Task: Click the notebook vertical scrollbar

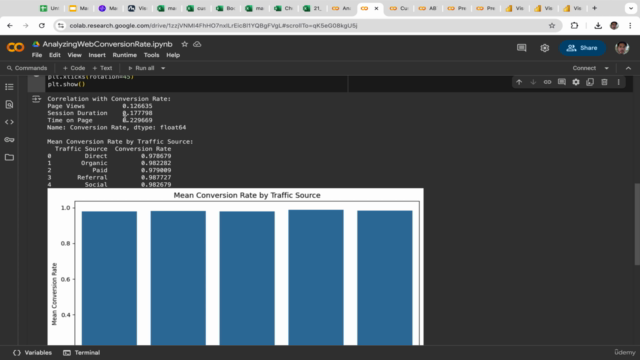Action: pyautogui.click(x=637, y=224)
